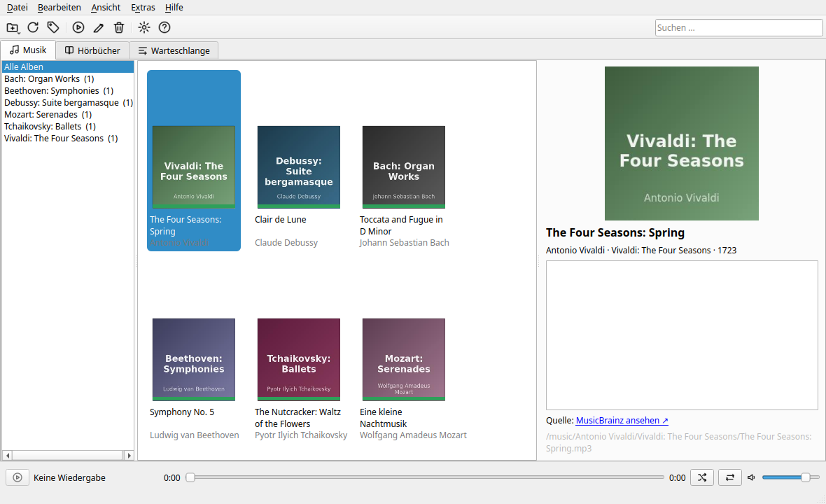Select the Symphony No. 5 track card

[x=194, y=353]
